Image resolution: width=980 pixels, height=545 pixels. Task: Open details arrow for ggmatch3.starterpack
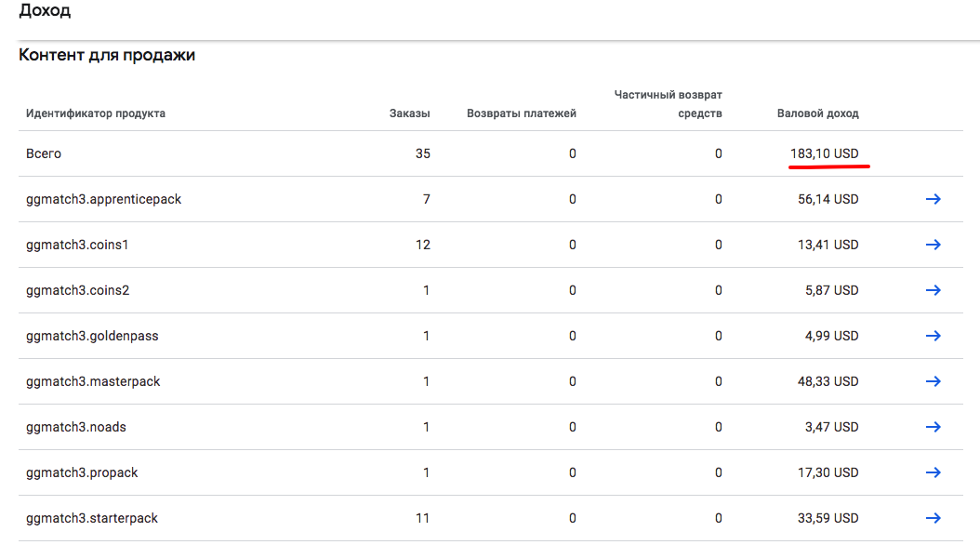pyautogui.click(x=934, y=518)
